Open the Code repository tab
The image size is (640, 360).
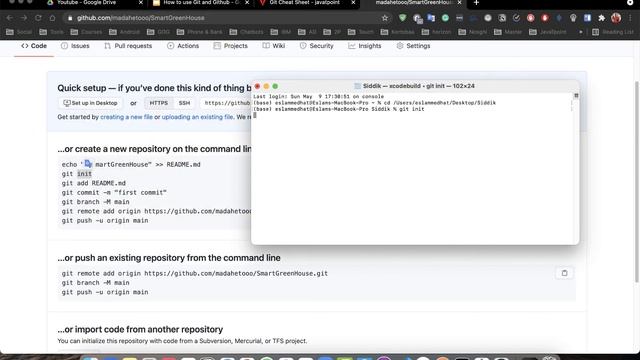pyautogui.click(x=34, y=46)
